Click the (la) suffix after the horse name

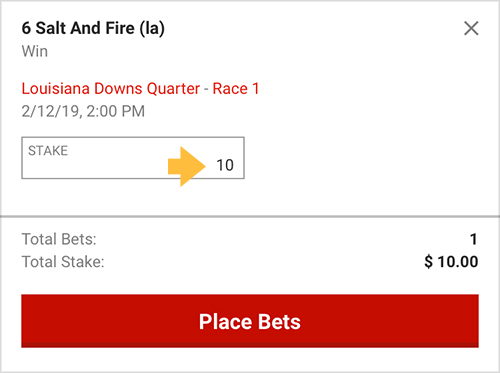[152, 29]
